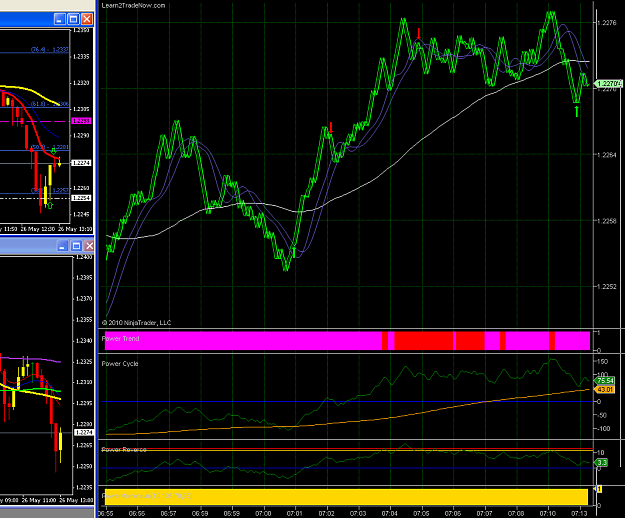Click the 07:10 time axis label
The height and width of the screenshot is (518, 625).
tap(548, 514)
